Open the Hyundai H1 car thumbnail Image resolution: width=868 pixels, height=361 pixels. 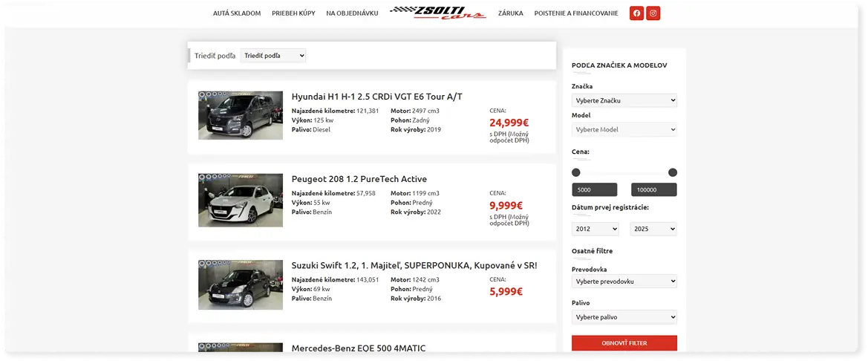tap(241, 115)
